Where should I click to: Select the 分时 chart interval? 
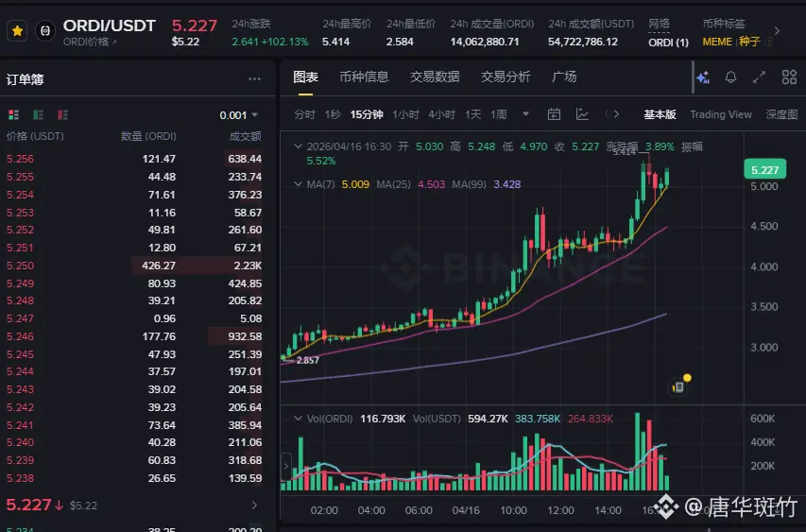click(x=304, y=114)
